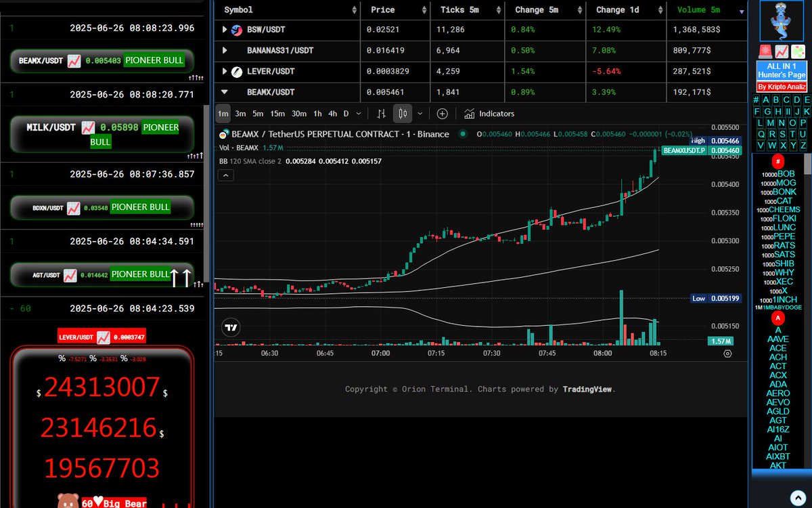Click the bar chart style icon

382,114
